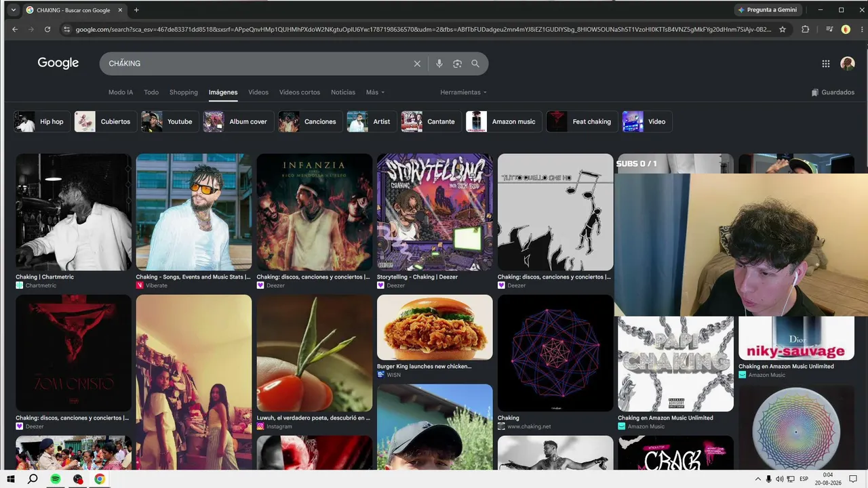
Task: Click the Pregunta a Gemini button
Action: 767,10
